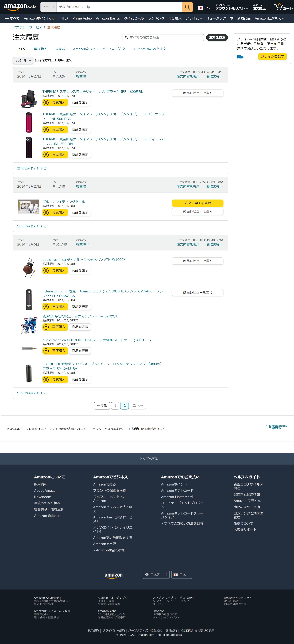Open Amazon Science footer link
This screenshot has height=644, width=294.
coord(47,516)
